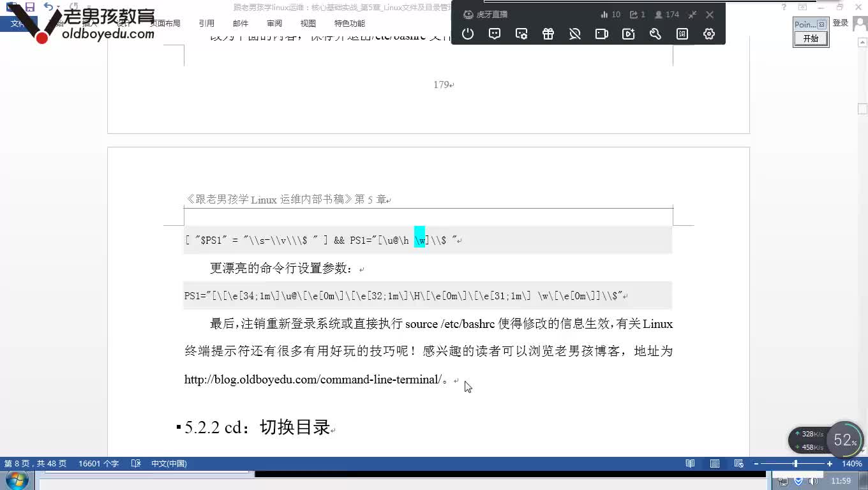Image resolution: width=868 pixels, height=490 pixels.
Task: Switch to Read Mode view
Action: point(691,464)
